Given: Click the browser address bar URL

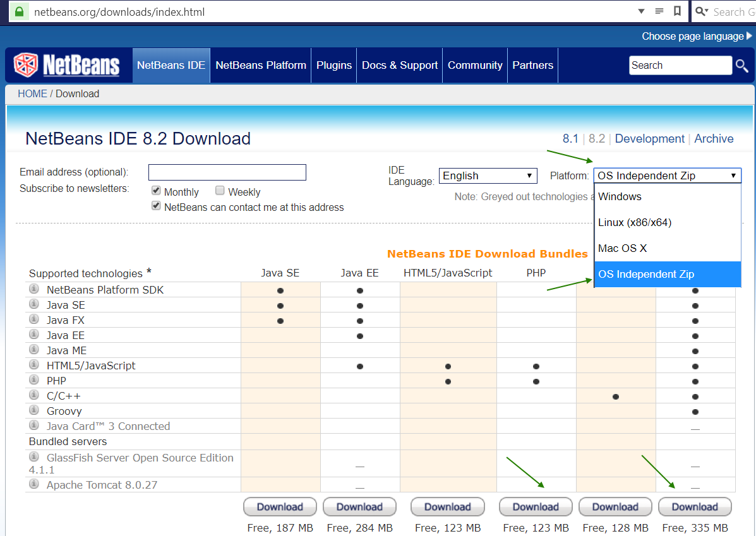Looking at the screenshot, I should 119,12.
